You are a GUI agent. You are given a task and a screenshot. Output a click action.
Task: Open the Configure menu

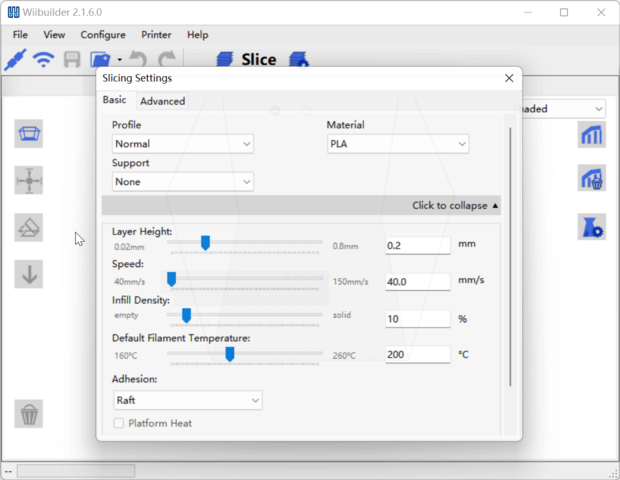[103, 35]
